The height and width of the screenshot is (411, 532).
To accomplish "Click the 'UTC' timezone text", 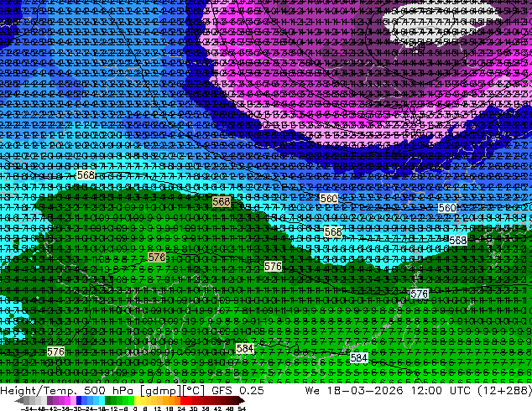I will point(460,390).
